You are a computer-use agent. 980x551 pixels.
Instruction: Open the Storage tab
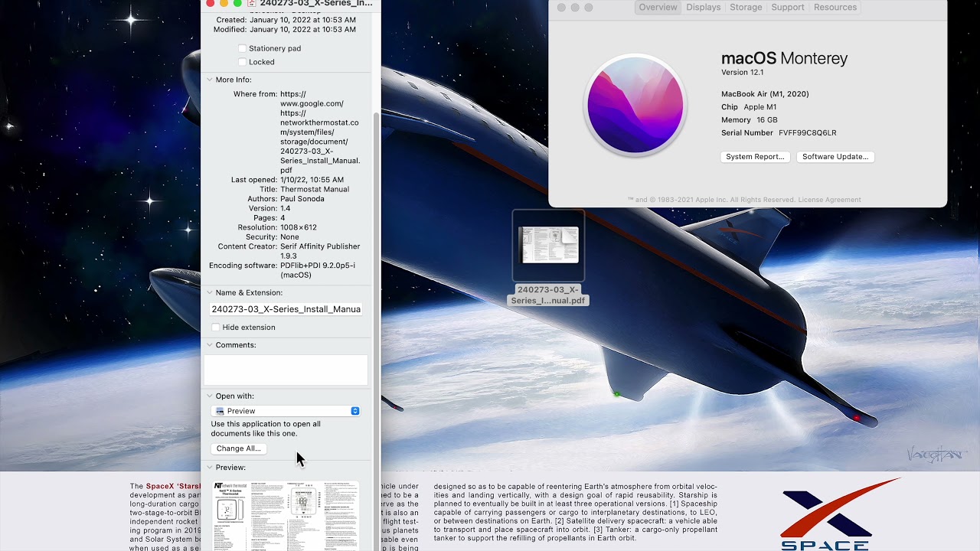point(746,7)
